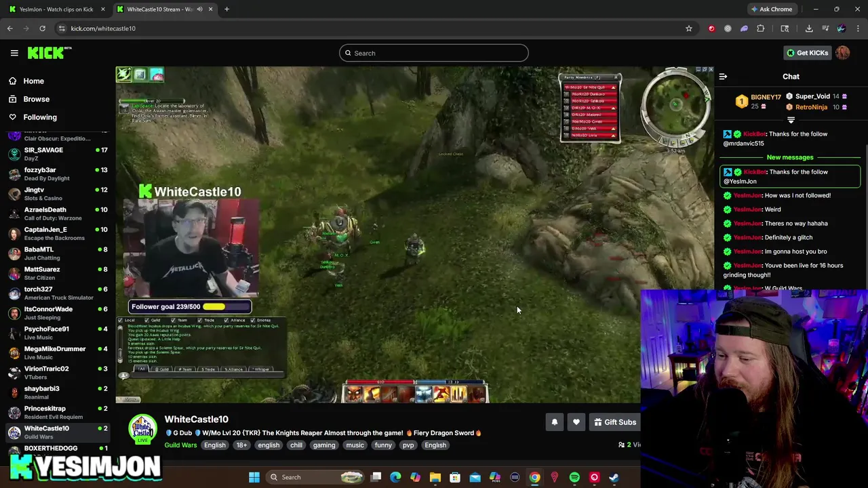Go back in Chrome

coord(10,28)
